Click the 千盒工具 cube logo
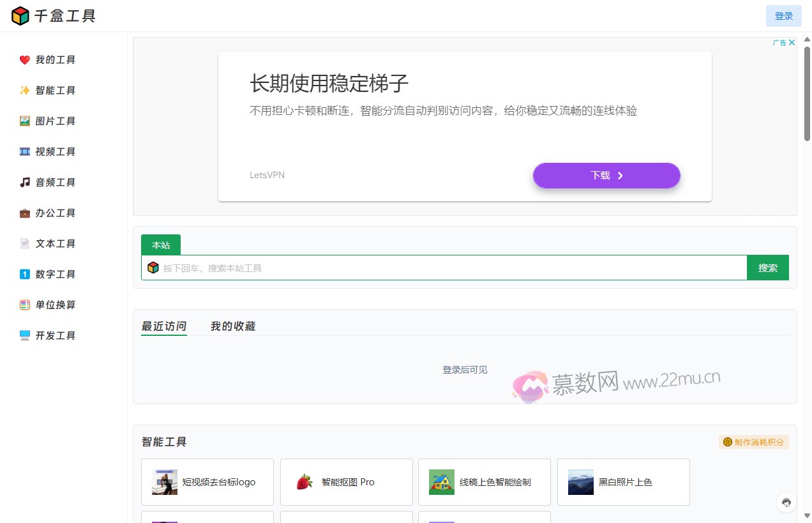The image size is (812, 523). [x=20, y=16]
